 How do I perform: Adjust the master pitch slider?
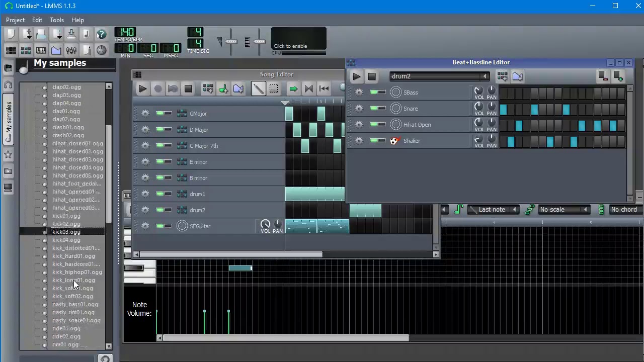pos(260,42)
